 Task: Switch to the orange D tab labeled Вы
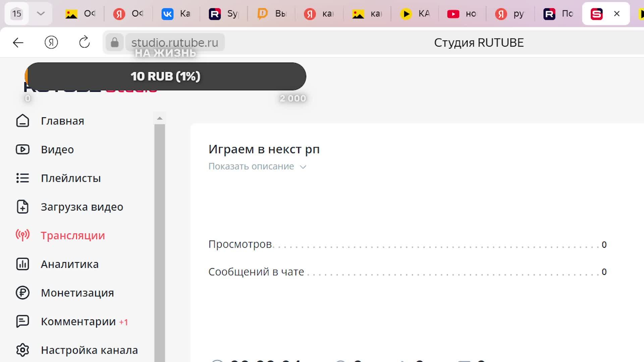tap(272, 14)
